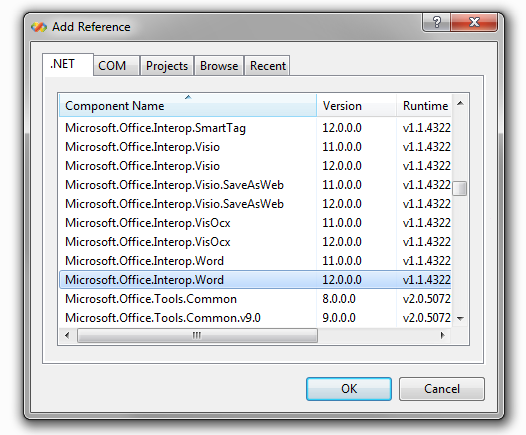Click the vertical scrollbar down arrow

coord(460,318)
